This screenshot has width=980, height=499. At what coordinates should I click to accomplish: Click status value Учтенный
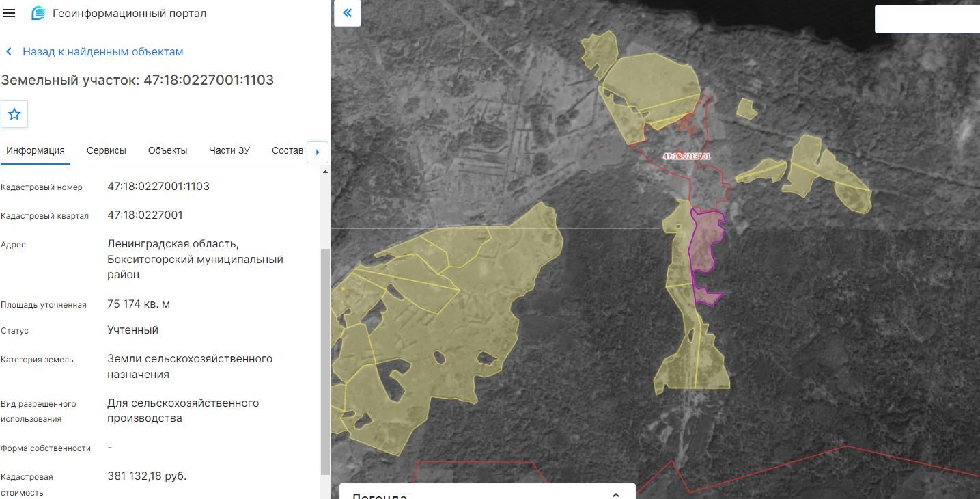tap(132, 330)
